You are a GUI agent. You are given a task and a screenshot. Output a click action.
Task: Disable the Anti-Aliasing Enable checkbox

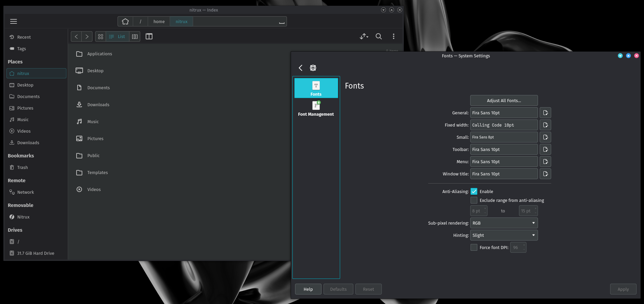click(x=474, y=191)
